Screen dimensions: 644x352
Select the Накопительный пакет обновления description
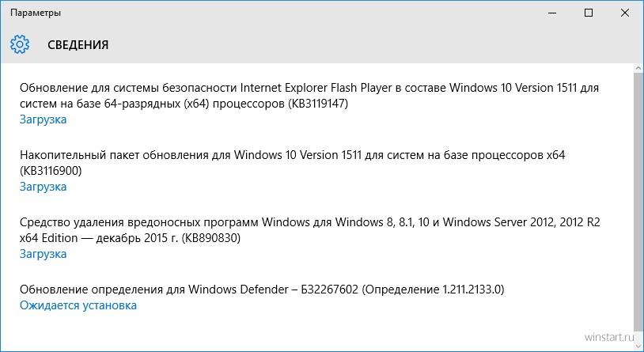[x=293, y=163]
